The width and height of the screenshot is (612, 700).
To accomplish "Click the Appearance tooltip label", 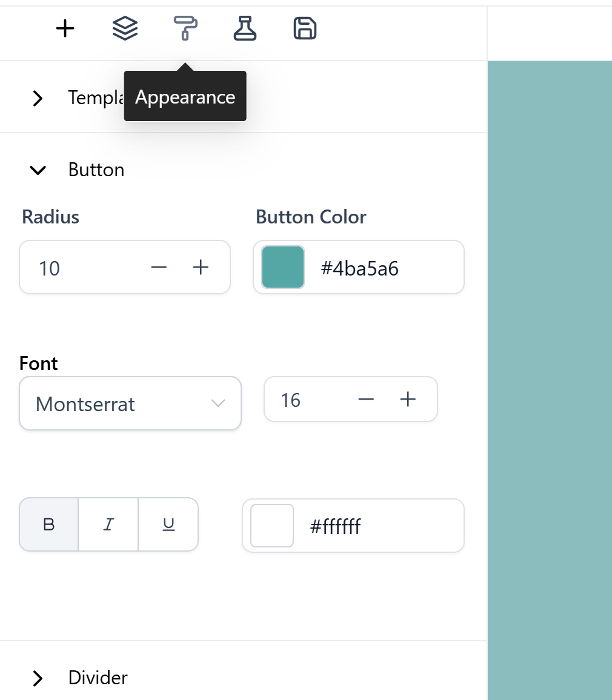I will (x=185, y=96).
